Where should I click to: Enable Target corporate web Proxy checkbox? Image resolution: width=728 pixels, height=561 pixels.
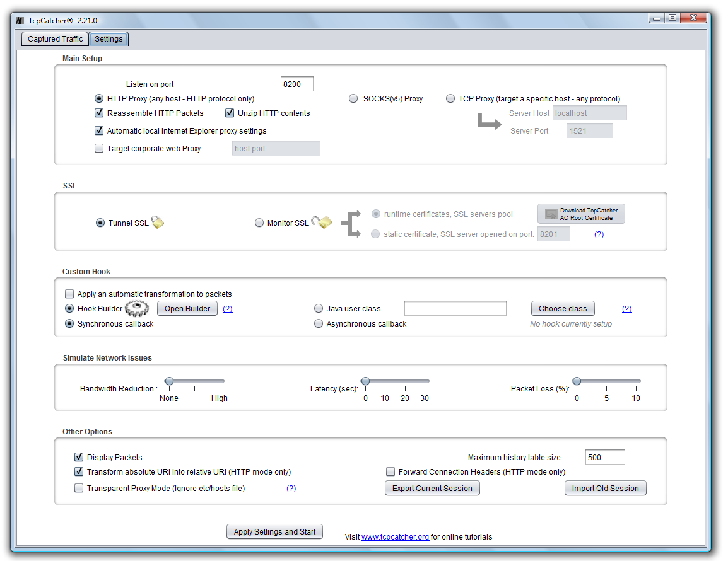[98, 149]
